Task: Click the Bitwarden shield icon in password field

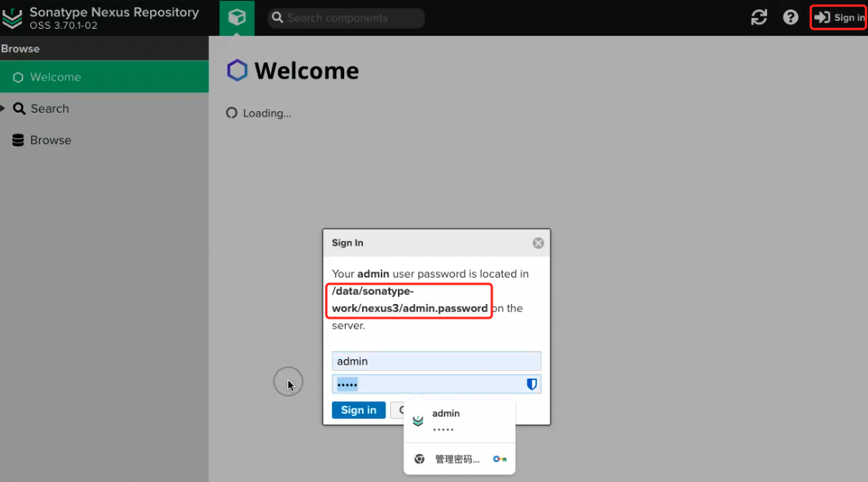Action: point(532,384)
